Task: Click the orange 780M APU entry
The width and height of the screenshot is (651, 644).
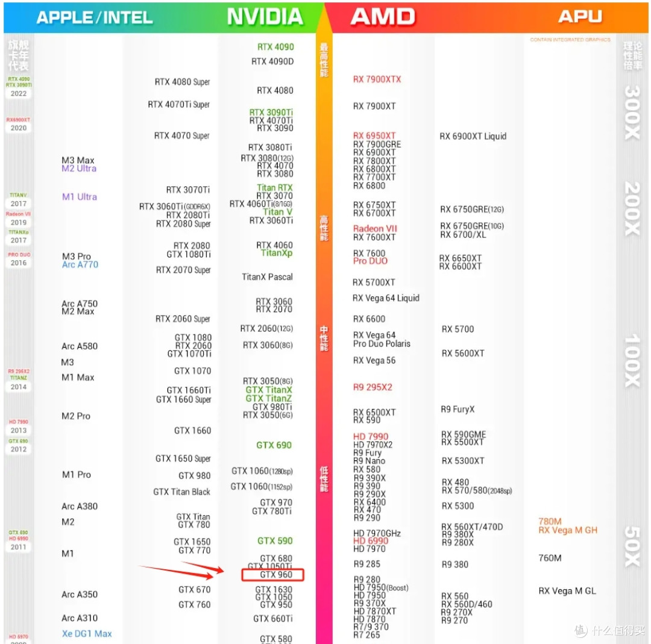Action: (550, 522)
